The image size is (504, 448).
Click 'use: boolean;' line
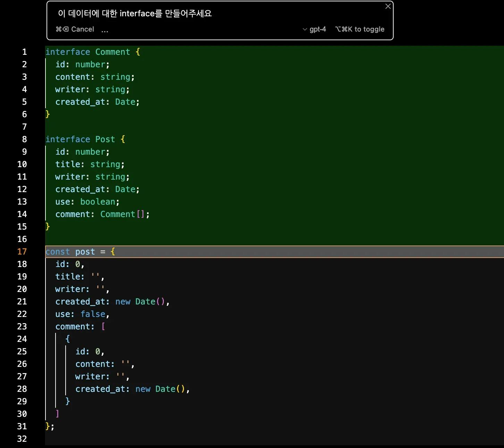[x=87, y=202]
